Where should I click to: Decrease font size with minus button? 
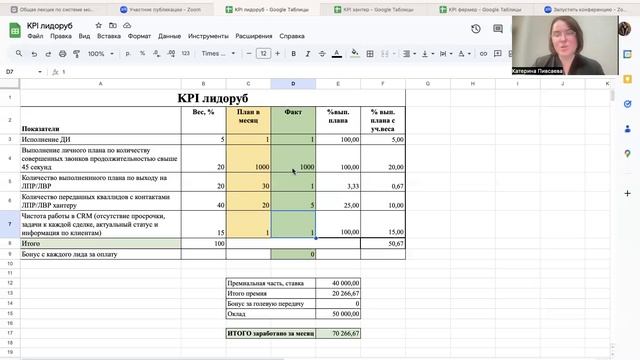pos(249,53)
